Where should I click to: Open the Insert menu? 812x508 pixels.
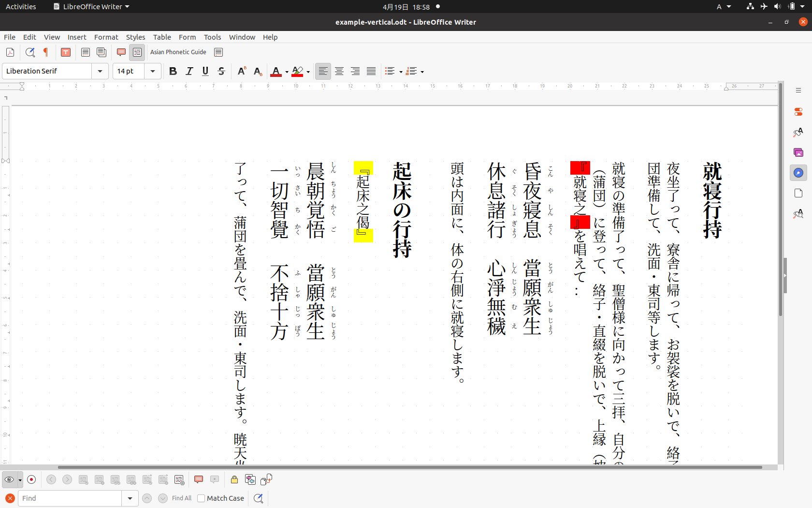coord(77,37)
